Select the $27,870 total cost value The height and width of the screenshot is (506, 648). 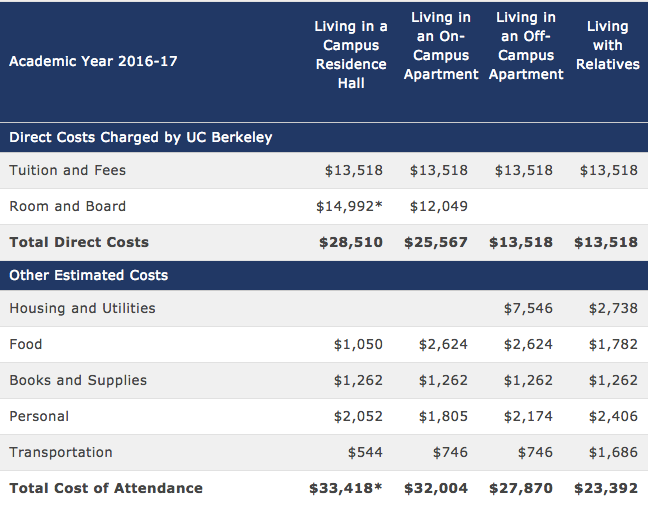521,488
